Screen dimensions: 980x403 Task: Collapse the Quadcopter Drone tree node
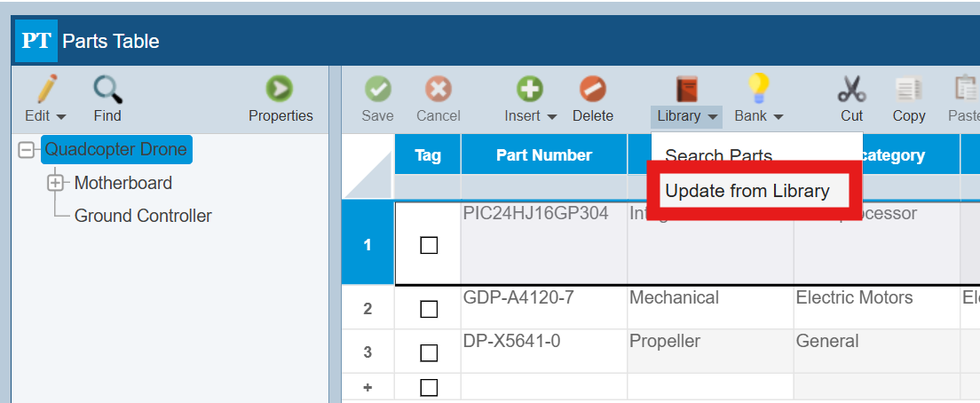[27, 150]
